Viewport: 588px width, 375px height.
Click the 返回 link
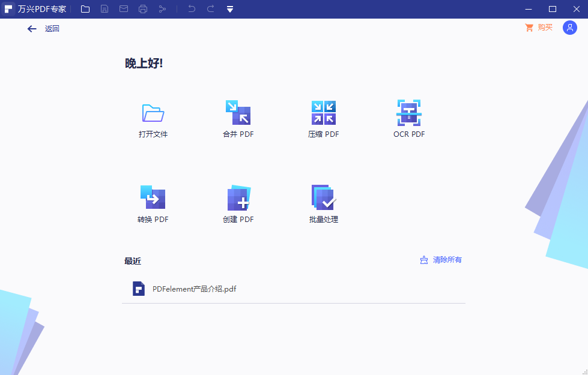point(51,28)
